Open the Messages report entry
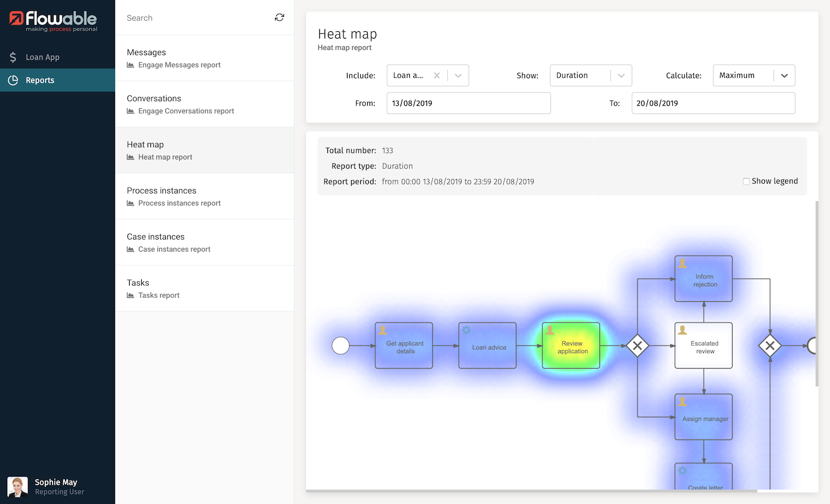 tap(205, 58)
